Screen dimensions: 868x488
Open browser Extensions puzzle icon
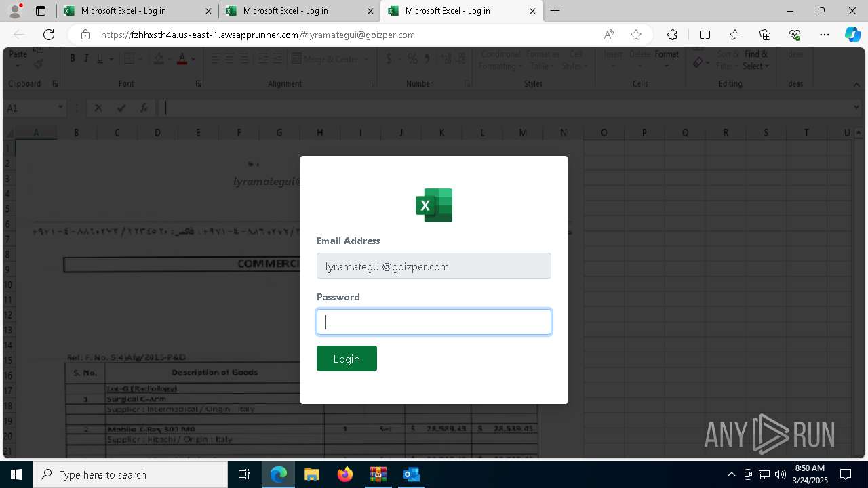coord(672,35)
